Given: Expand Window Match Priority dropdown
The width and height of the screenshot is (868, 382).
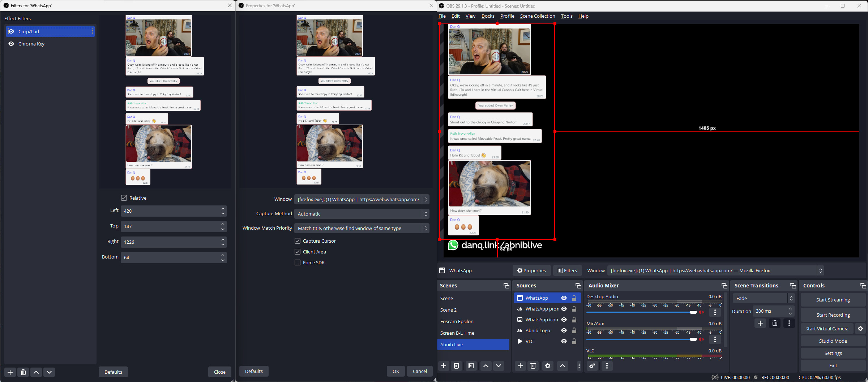Looking at the screenshot, I should coord(362,228).
